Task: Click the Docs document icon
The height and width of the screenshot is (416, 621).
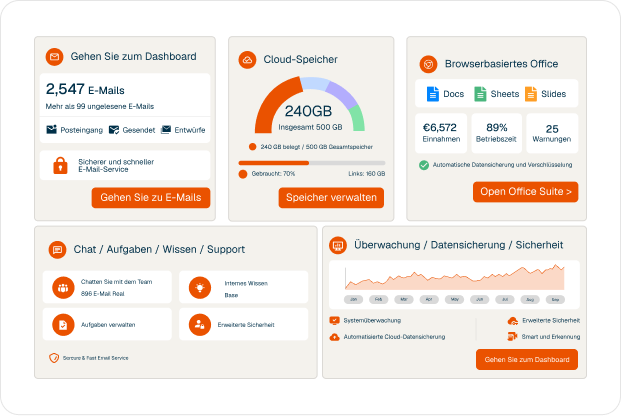Action: tap(433, 94)
